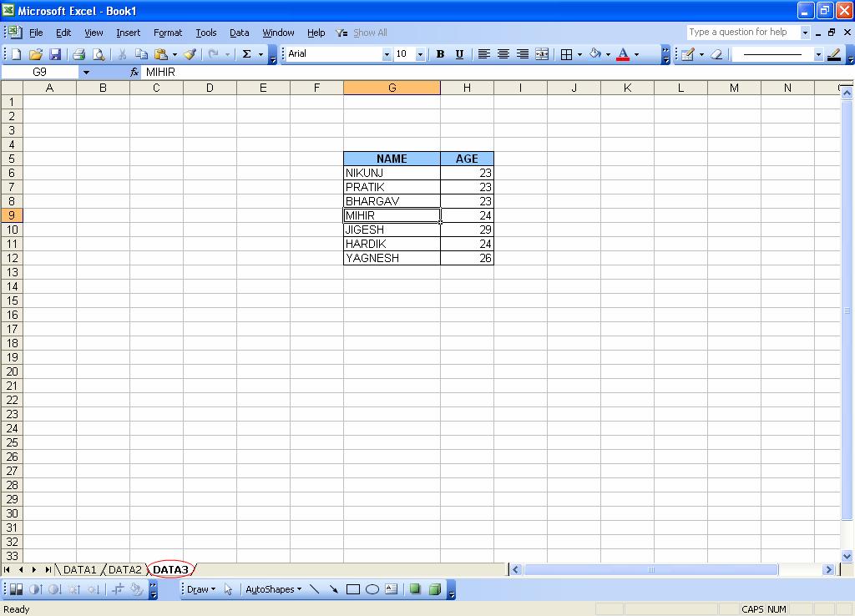Go to the first sheet tab arrow
The height and width of the screenshot is (616, 855).
click(x=7, y=569)
